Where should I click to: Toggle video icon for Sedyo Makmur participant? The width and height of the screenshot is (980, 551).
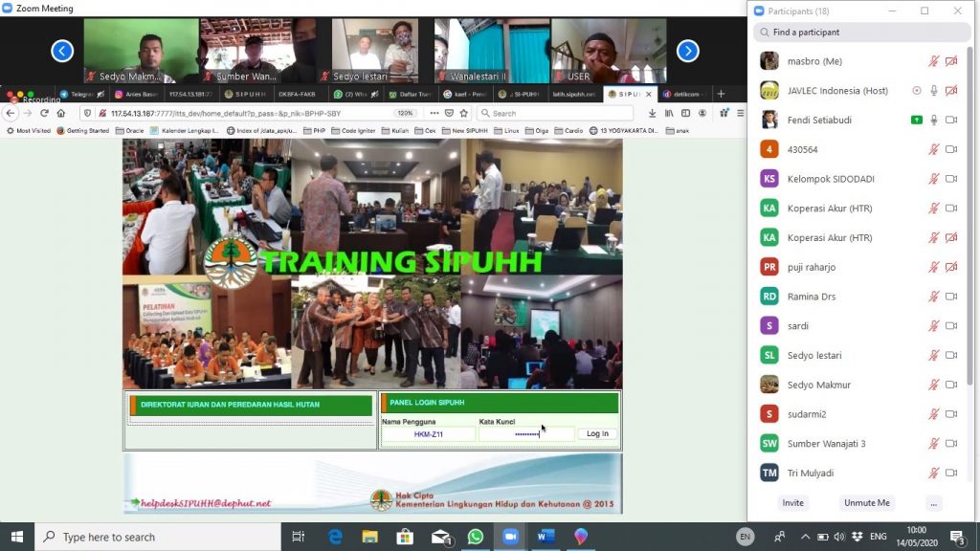(951, 385)
